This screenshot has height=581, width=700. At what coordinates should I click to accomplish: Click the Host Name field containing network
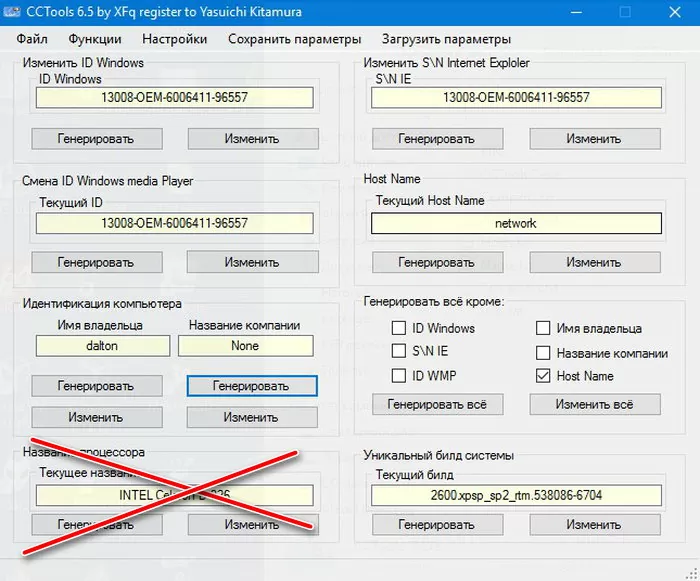(x=516, y=224)
